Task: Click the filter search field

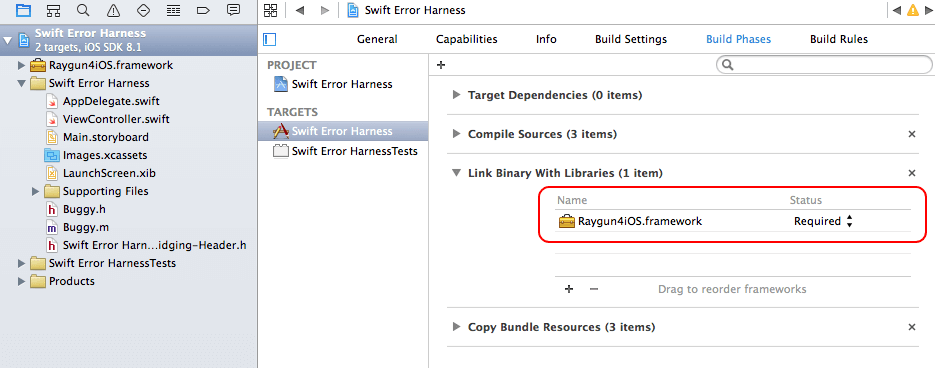Action: pos(824,64)
